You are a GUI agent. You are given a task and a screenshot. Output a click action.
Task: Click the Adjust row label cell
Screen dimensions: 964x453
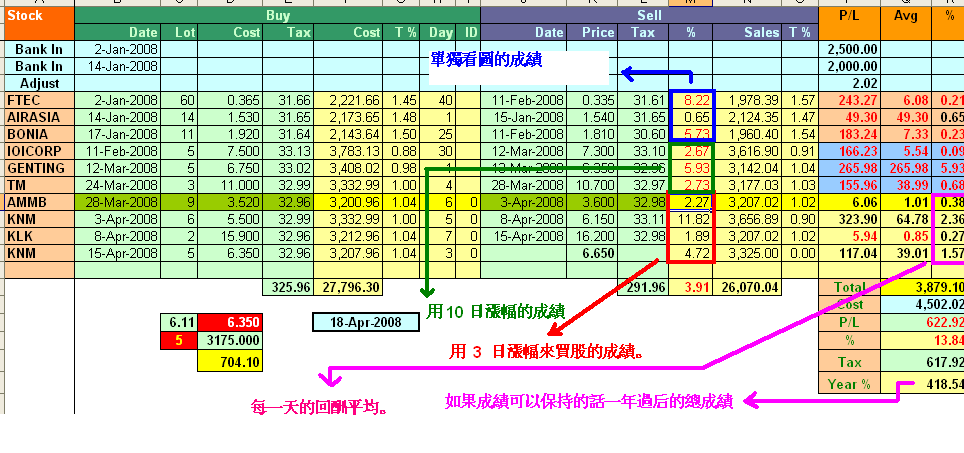click(x=37, y=83)
